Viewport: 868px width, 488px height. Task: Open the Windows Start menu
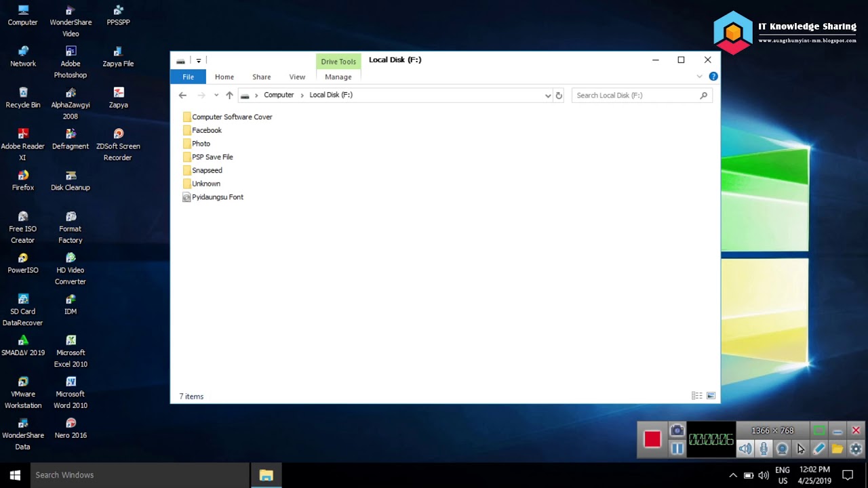(15, 475)
